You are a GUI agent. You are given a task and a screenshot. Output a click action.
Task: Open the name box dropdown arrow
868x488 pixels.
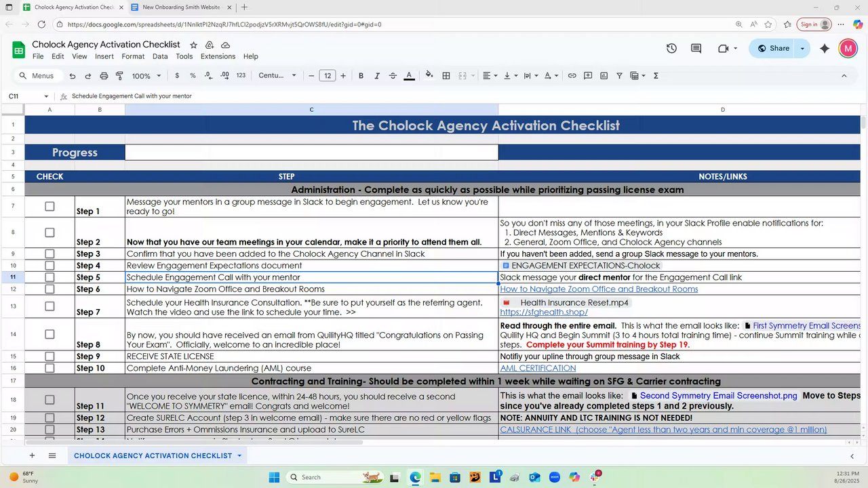point(46,96)
